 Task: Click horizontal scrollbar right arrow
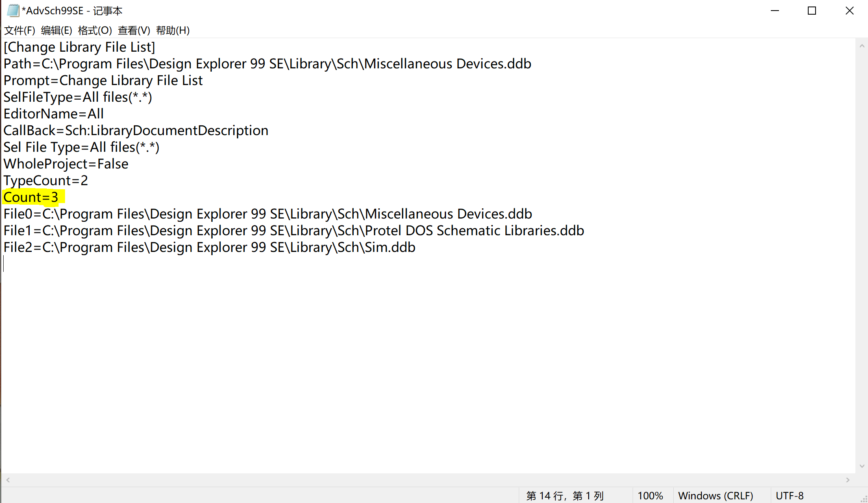pos(848,480)
